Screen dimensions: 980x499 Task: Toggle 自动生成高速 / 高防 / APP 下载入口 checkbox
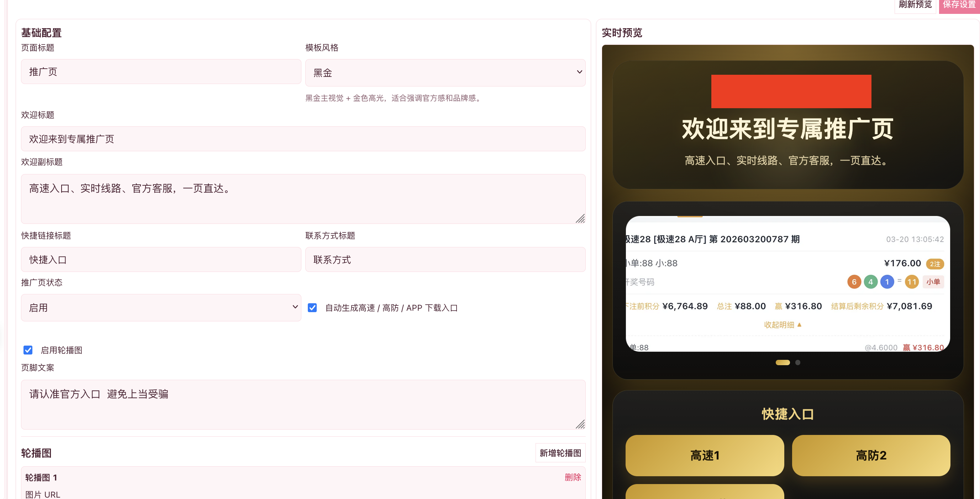312,308
